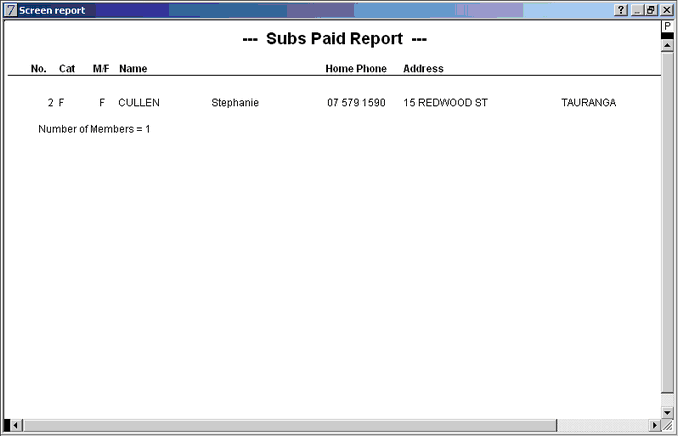The height and width of the screenshot is (436, 678).
Task: Click the horizontal scrollbar right arrow
Action: [x=655, y=425]
